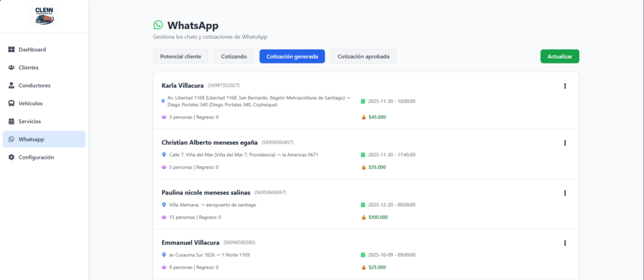This screenshot has width=644, height=280.
Task: Open options menu for Karla Villacura
Action: pos(565,86)
